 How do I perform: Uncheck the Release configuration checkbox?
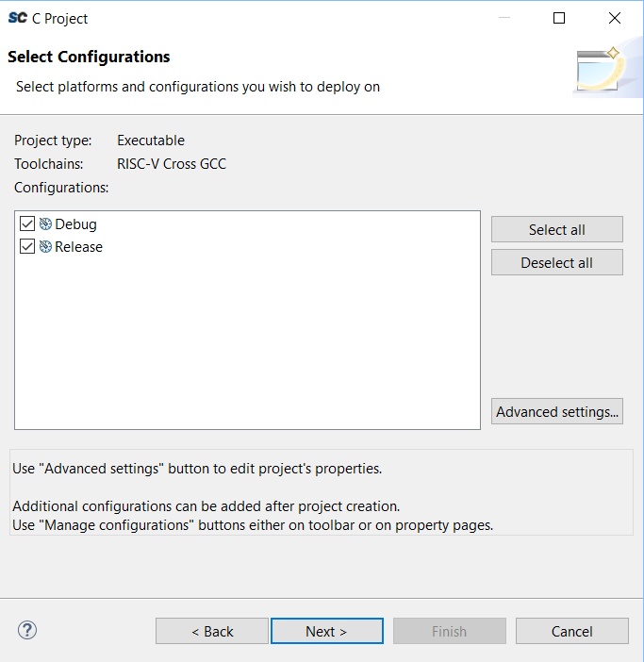tap(27, 247)
